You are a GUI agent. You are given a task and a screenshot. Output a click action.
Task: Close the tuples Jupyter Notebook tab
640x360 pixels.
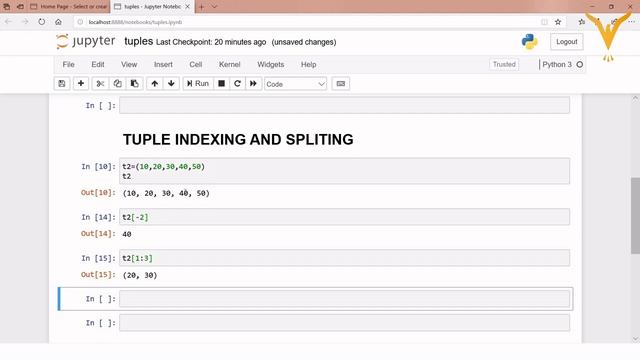coord(188,7)
